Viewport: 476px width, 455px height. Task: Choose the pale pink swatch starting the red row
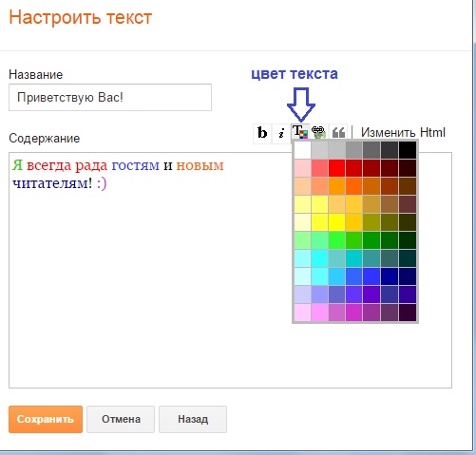tap(302, 168)
